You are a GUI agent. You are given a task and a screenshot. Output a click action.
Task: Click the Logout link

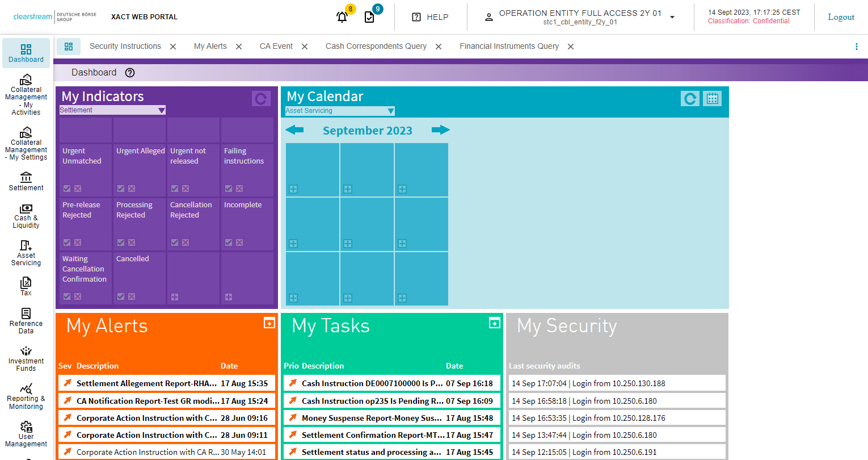(841, 17)
